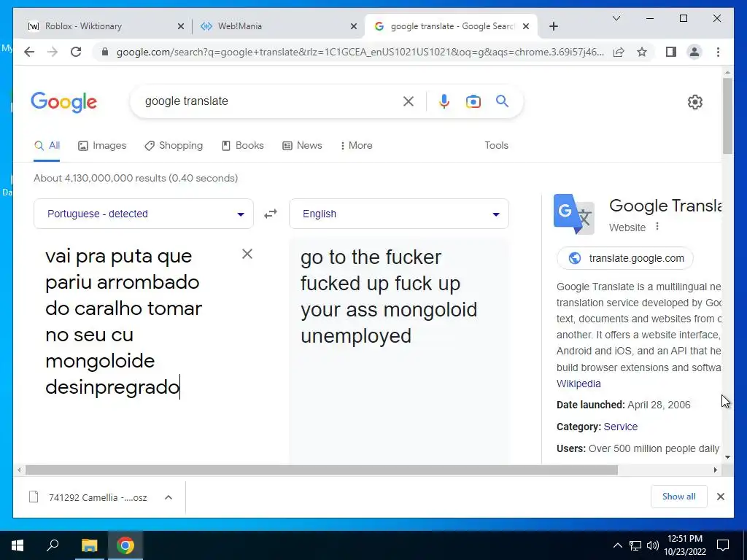
Task: Open source language dropdown Portuguese - detected
Action: (x=144, y=214)
